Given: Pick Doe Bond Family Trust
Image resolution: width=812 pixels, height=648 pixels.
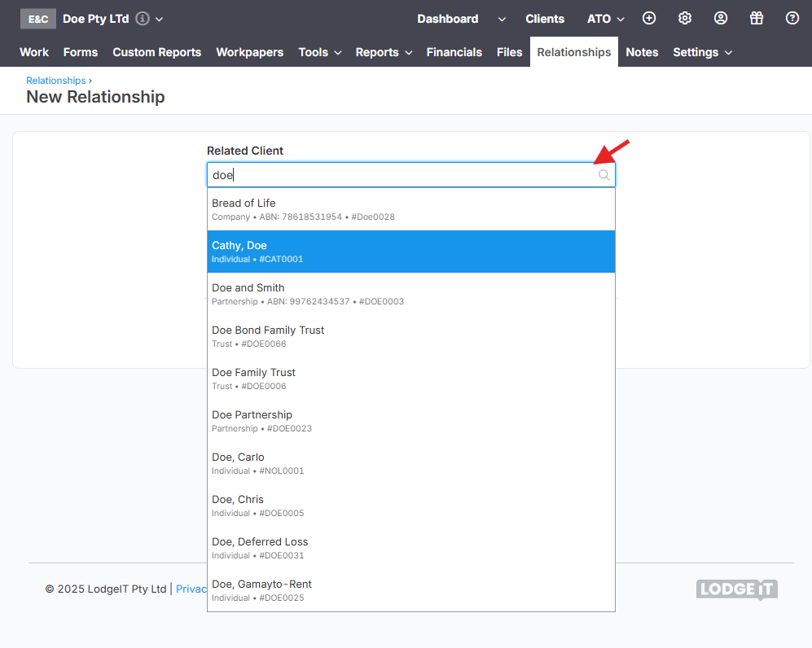Looking at the screenshot, I should pyautogui.click(x=411, y=336).
